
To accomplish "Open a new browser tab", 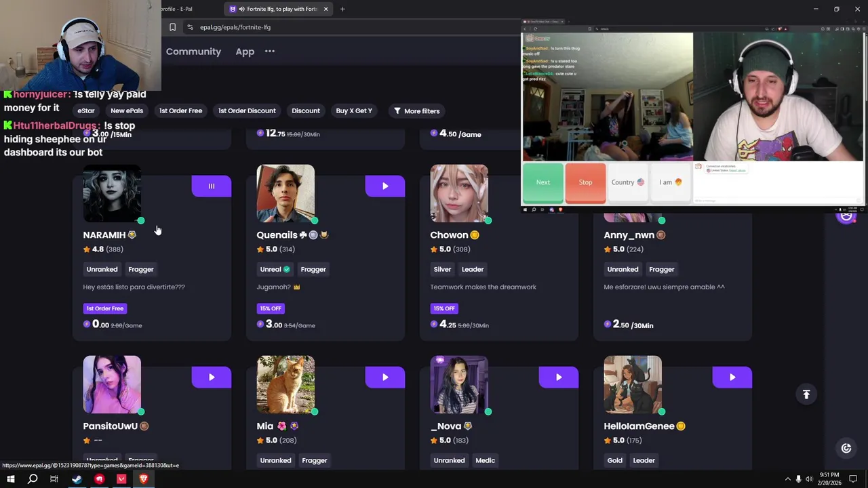I will tap(342, 9).
